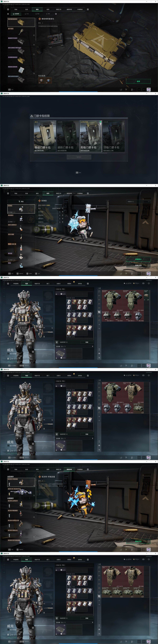Open mail envelope icon in warehouse with green and tan vests
The image size is (158, 644).
tap(143, 376)
